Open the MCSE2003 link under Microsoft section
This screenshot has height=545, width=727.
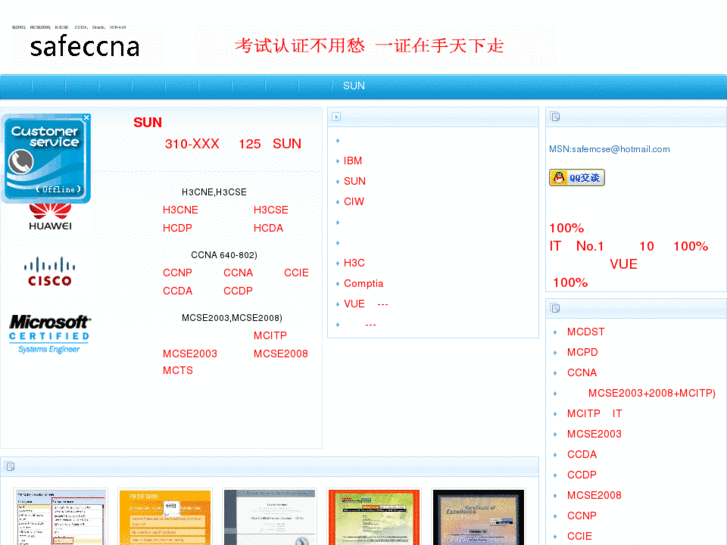tap(190, 354)
